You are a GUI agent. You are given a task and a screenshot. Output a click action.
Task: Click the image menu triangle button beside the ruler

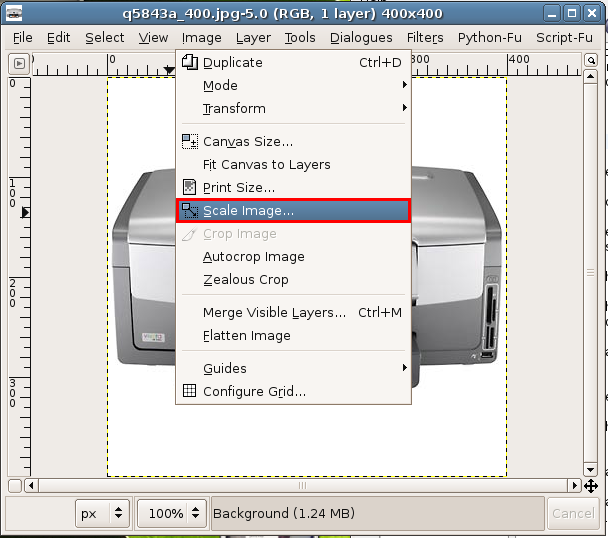[x=19, y=63]
